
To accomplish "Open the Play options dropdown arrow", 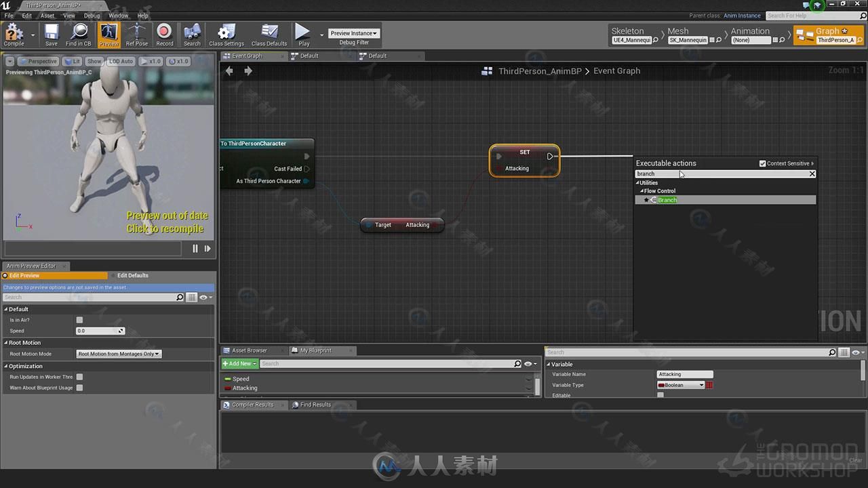I will [321, 35].
